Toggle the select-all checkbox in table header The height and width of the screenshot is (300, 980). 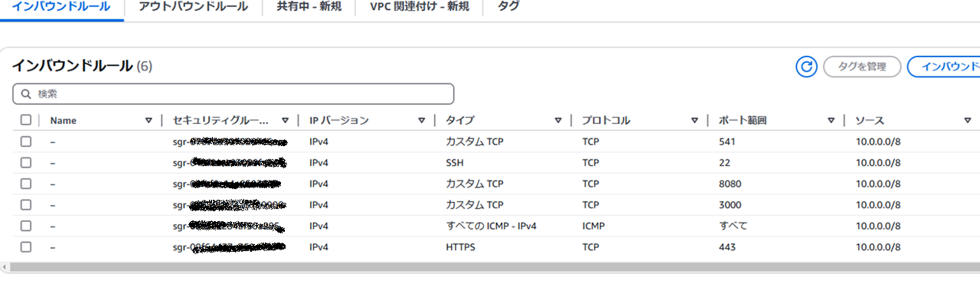tap(26, 120)
